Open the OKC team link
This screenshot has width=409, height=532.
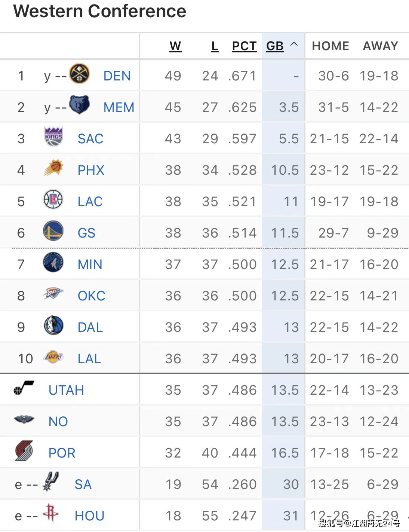click(x=92, y=296)
